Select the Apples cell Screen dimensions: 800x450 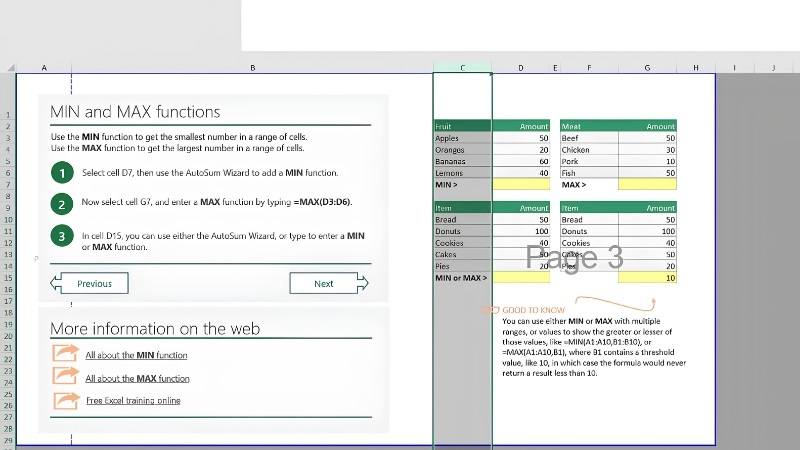point(462,138)
